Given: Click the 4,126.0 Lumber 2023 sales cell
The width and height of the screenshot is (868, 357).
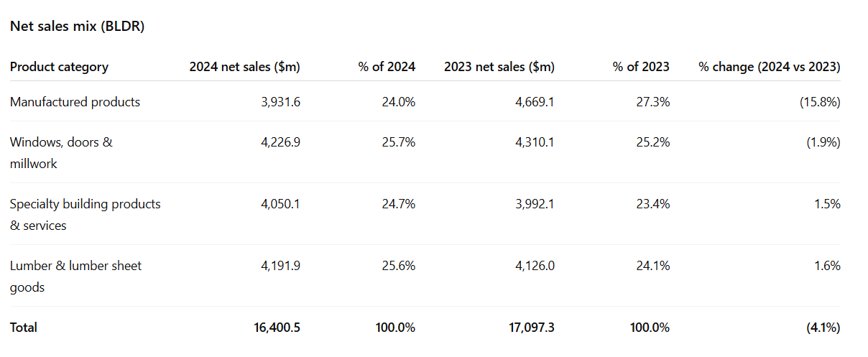Looking at the screenshot, I should [535, 266].
